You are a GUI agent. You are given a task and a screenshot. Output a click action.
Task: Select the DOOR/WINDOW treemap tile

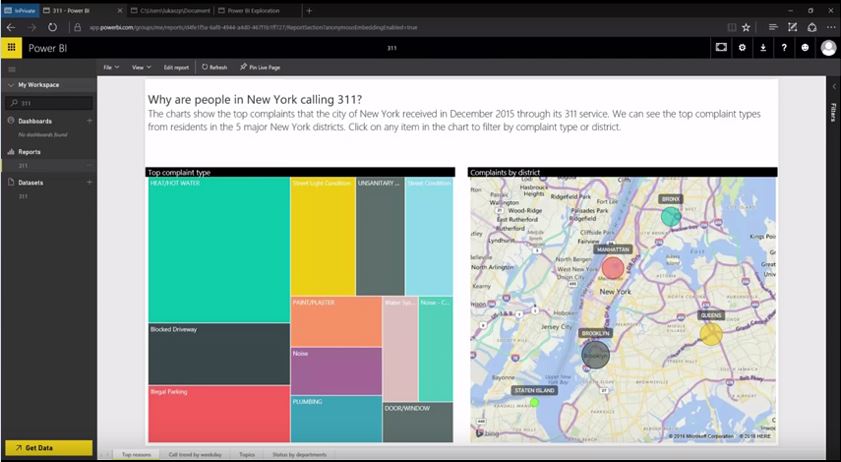click(x=418, y=422)
